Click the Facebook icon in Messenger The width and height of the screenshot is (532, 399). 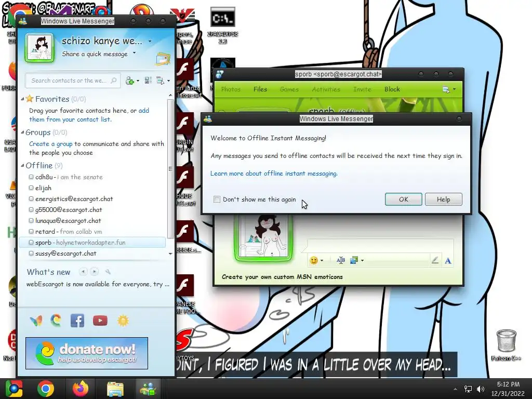click(77, 320)
